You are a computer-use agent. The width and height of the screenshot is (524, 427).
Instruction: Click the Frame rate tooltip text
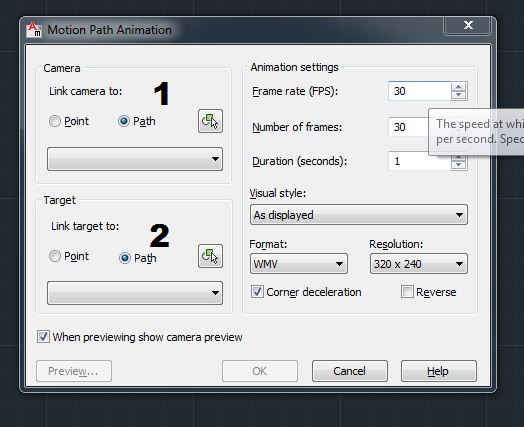tap(480, 131)
